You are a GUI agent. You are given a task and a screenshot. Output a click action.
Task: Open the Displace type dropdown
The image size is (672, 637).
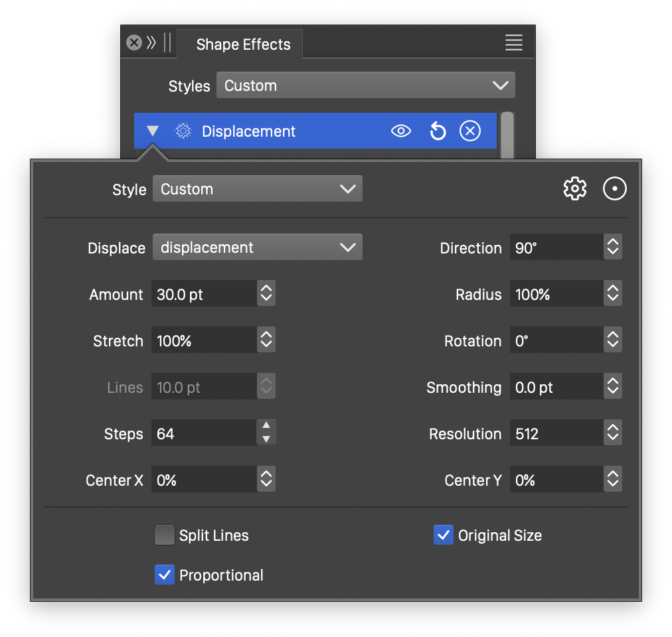click(x=257, y=248)
